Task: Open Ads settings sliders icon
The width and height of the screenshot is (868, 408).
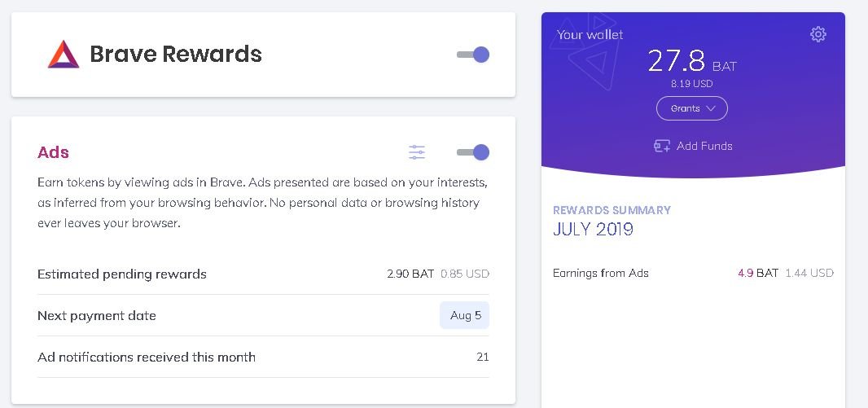Action: (x=417, y=152)
